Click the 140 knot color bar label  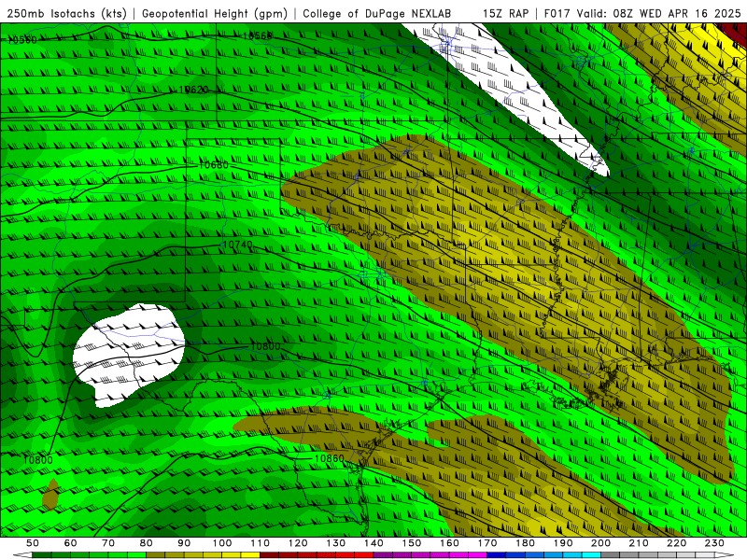click(x=374, y=543)
